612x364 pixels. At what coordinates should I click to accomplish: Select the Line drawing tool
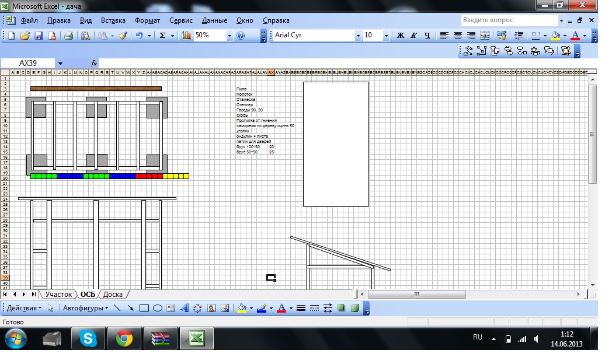[117, 308]
